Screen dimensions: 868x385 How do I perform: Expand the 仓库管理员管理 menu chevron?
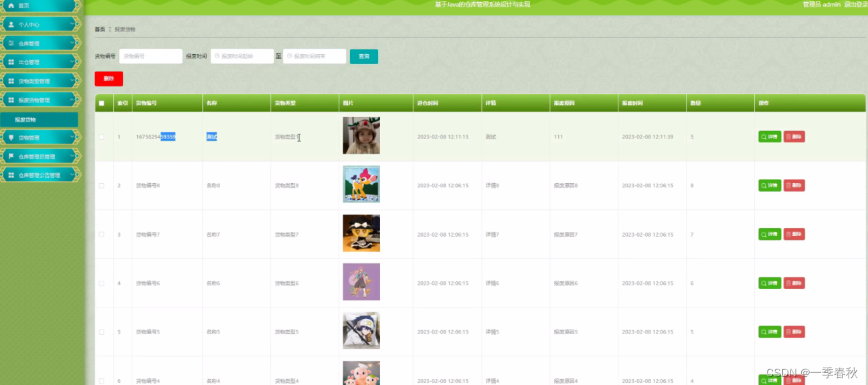74,156
